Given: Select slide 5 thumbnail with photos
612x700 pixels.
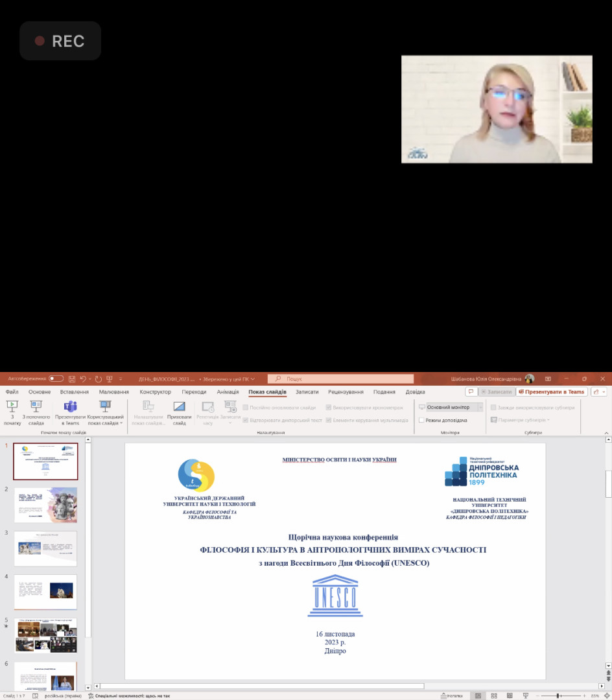Looking at the screenshot, I should point(45,636).
